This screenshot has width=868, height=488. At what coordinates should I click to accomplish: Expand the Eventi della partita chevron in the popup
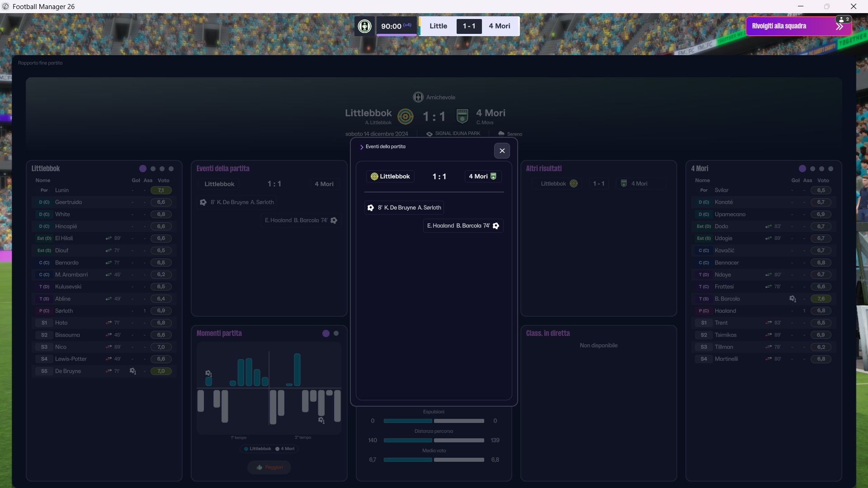362,147
